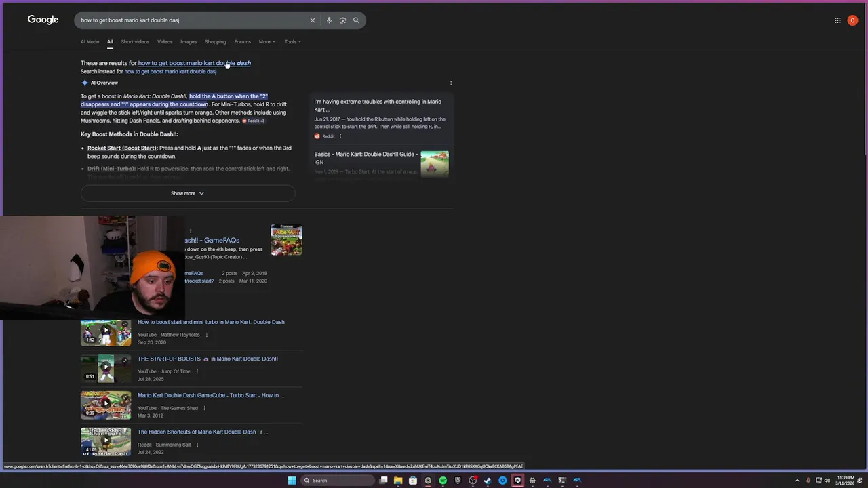This screenshot has height=488, width=868.
Task: Open AI Overview three-dot options
Action: pos(451,83)
